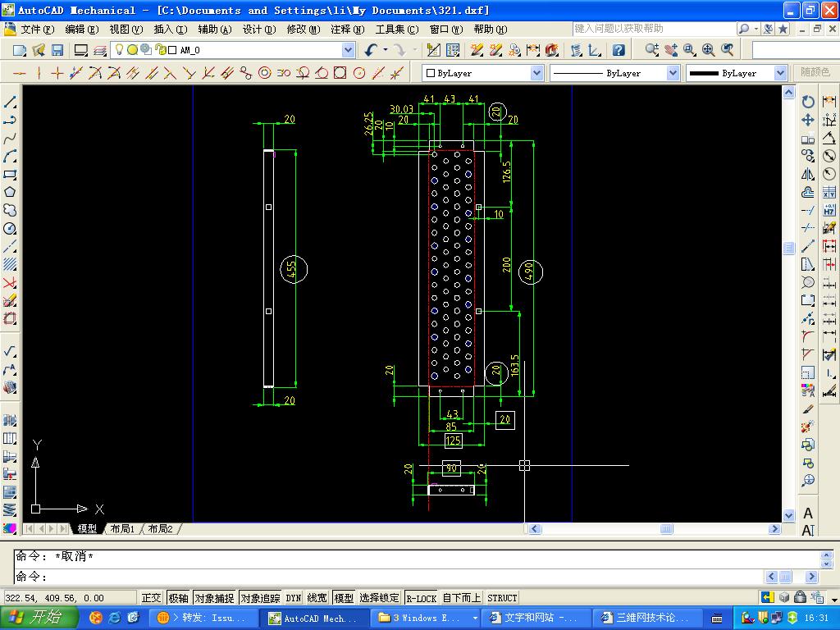Select the Line draw tool
The image size is (840, 630).
point(10,102)
